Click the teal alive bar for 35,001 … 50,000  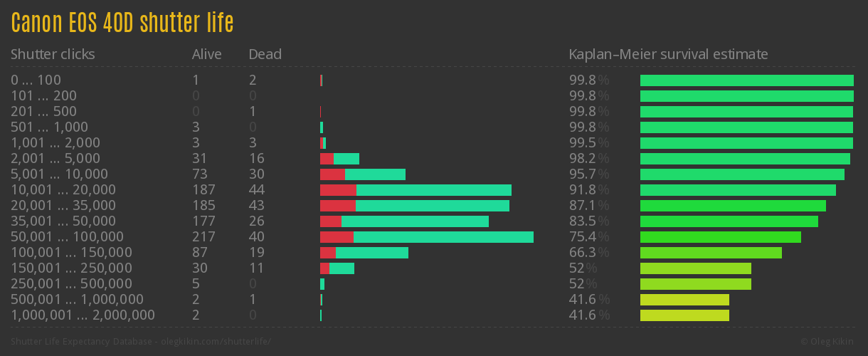click(x=415, y=221)
